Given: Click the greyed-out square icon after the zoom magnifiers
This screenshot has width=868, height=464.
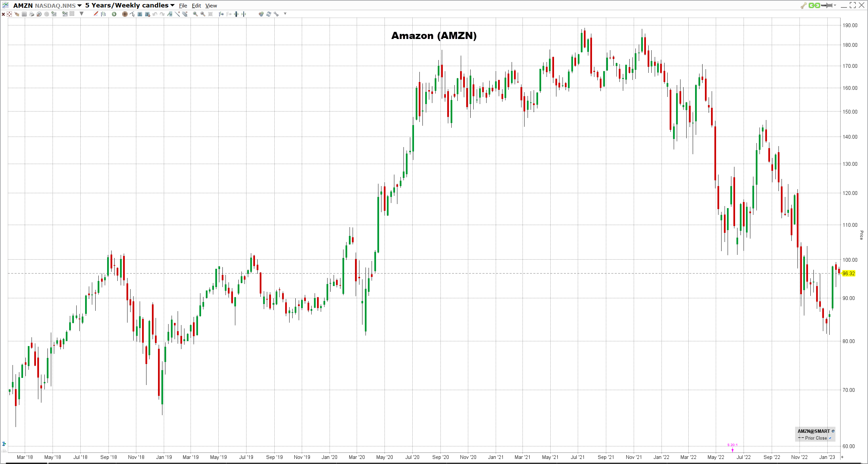Looking at the screenshot, I should click(210, 14).
